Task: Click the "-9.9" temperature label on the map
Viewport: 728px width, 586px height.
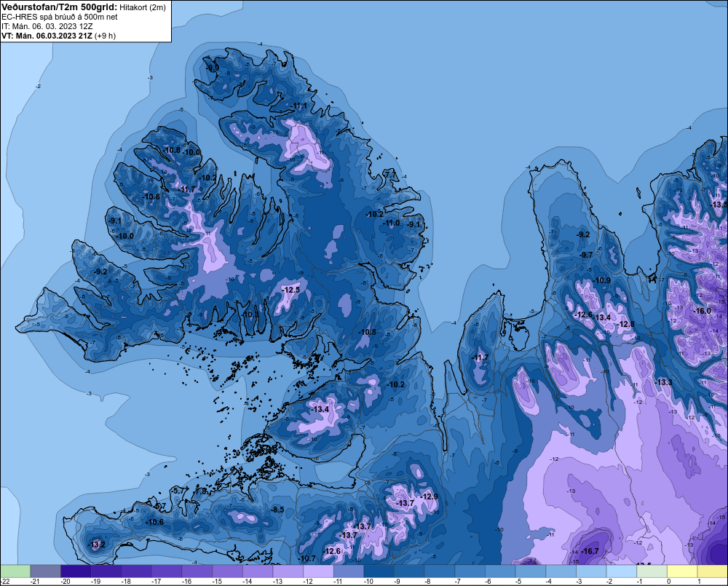Action: tap(213, 68)
